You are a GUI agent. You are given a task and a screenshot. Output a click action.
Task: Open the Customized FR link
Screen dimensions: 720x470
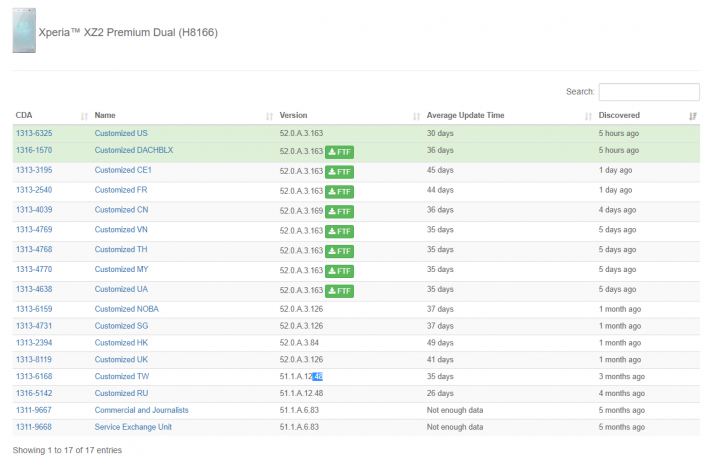point(121,190)
